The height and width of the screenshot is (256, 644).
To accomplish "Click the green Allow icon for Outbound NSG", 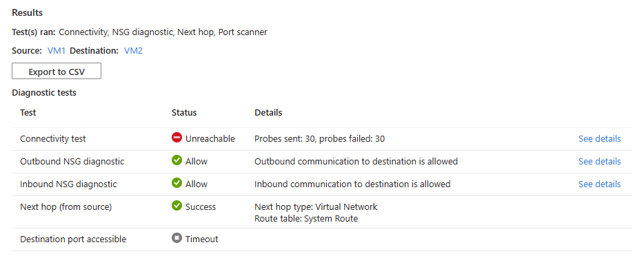I will point(177,160).
